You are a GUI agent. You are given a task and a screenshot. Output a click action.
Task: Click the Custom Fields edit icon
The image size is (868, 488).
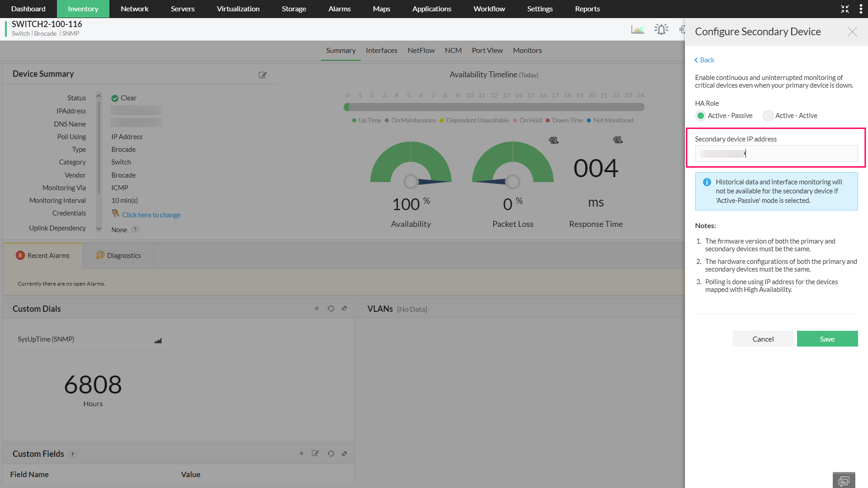coord(315,453)
